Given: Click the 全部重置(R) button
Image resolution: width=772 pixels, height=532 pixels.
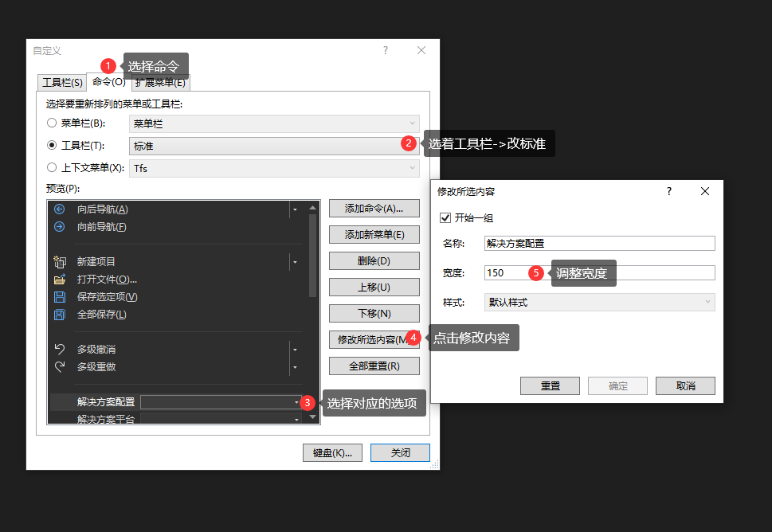Looking at the screenshot, I should [374, 366].
